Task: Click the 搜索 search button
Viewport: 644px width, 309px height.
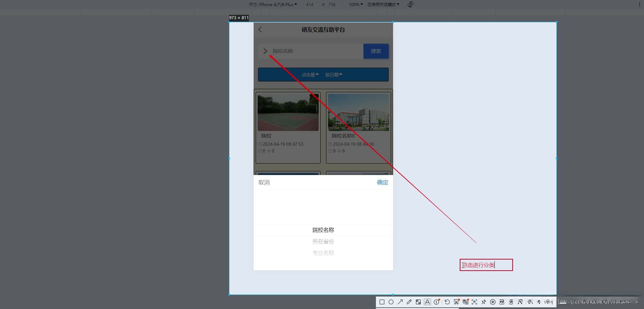Action: click(x=376, y=51)
